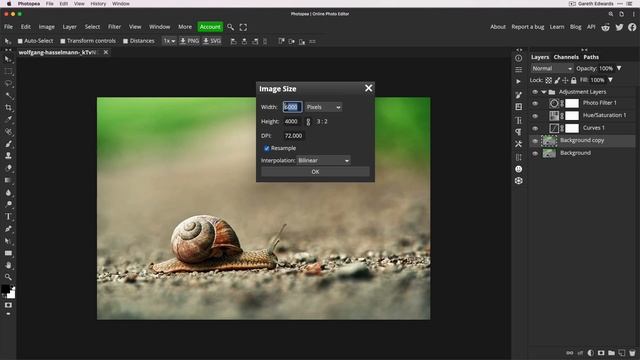Hide the Curves 1 layer
The image size is (640, 360).
tap(535, 128)
